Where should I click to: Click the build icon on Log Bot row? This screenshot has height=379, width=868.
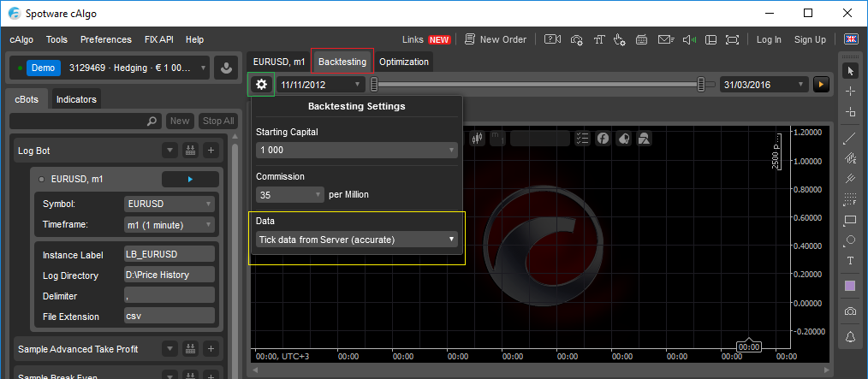pyautogui.click(x=190, y=150)
